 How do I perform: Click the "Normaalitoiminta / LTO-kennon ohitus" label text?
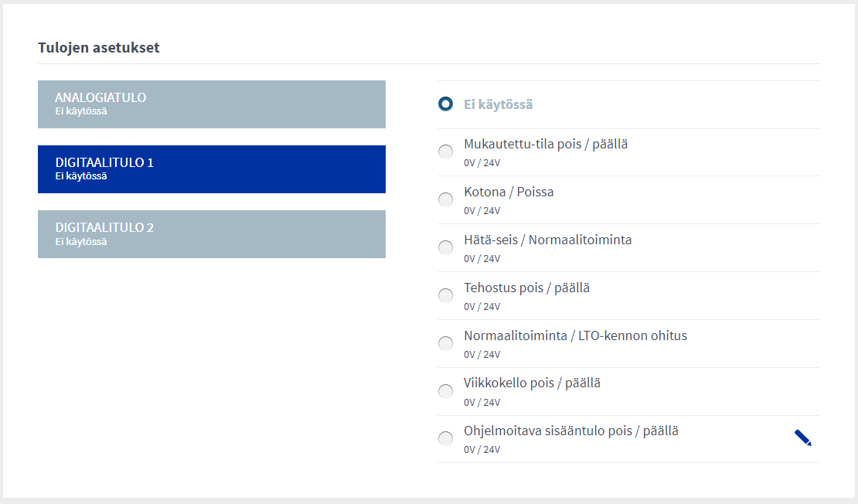(x=575, y=335)
